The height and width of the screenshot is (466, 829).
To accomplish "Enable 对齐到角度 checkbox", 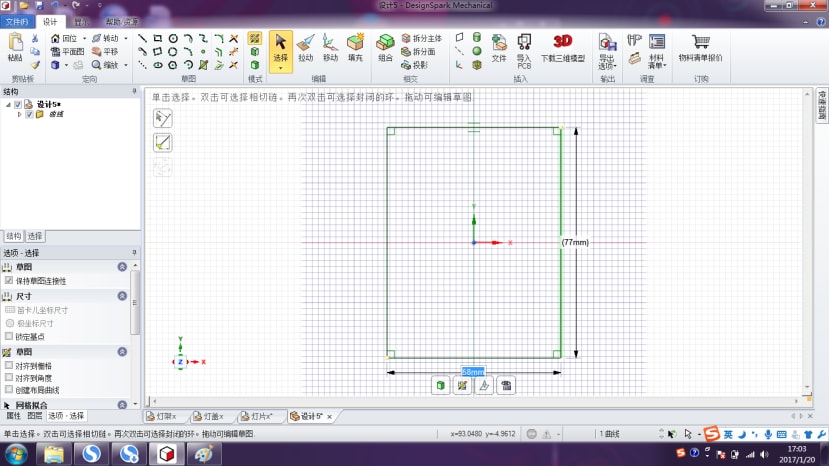I will (x=9, y=378).
